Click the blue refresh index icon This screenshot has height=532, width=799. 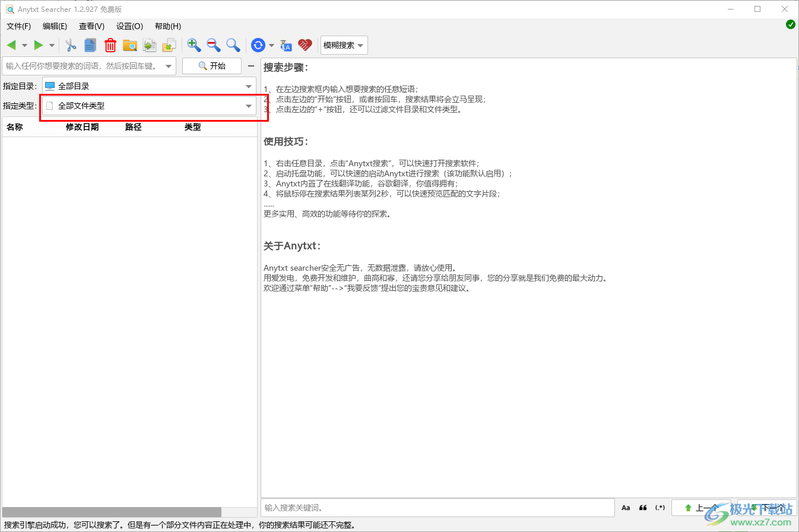click(x=258, y=45)
